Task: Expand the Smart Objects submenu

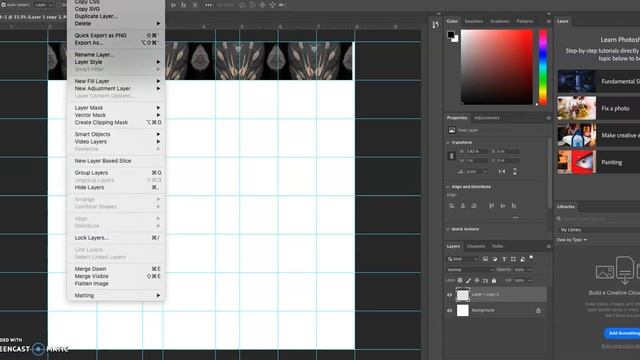Action: pos(116,134)
